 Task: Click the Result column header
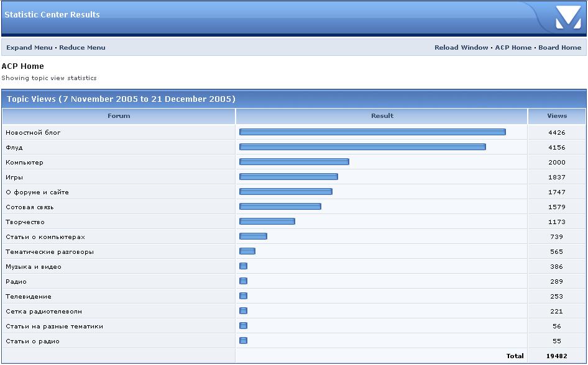click(x=382, y=116)
